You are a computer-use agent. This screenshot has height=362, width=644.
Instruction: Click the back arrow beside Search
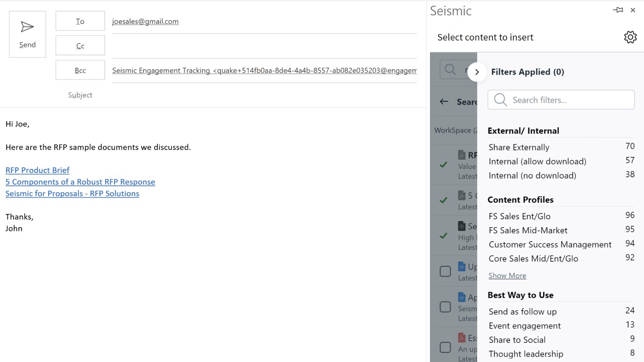tap(444, 101)
